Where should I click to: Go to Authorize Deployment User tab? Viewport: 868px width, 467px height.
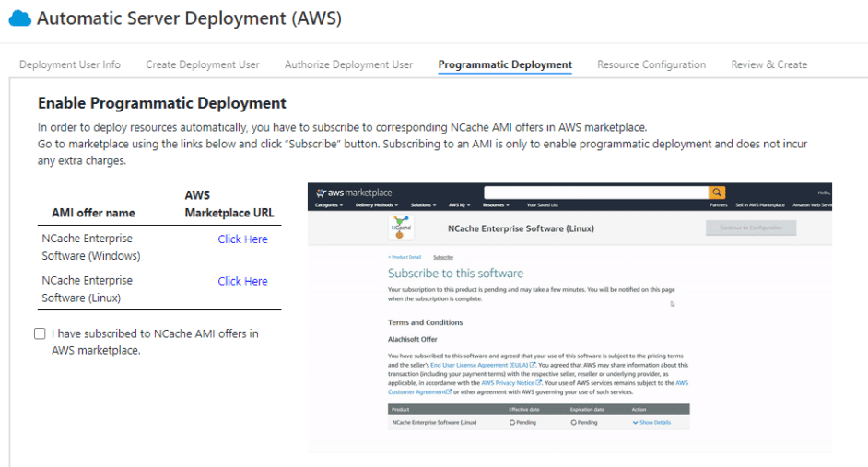[348, 64]
